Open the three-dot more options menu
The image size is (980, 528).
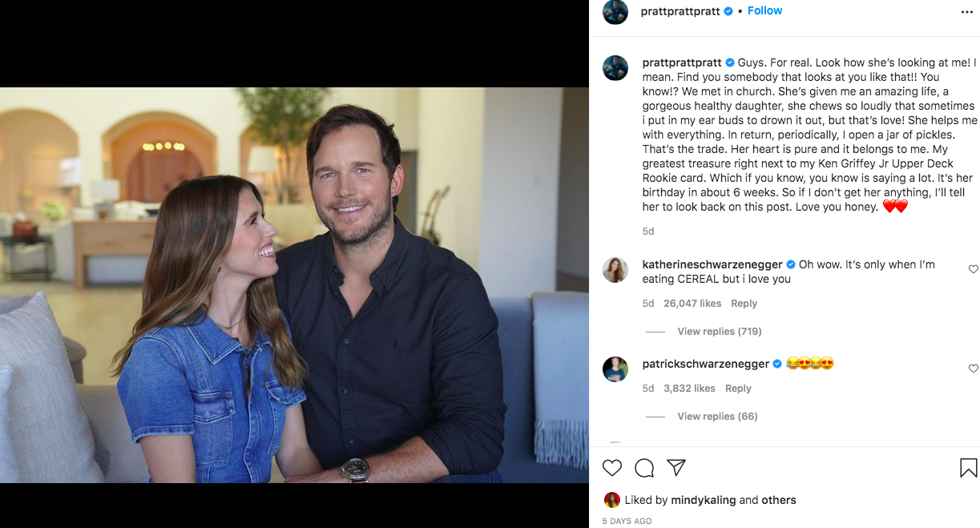[x=966, y=12]
